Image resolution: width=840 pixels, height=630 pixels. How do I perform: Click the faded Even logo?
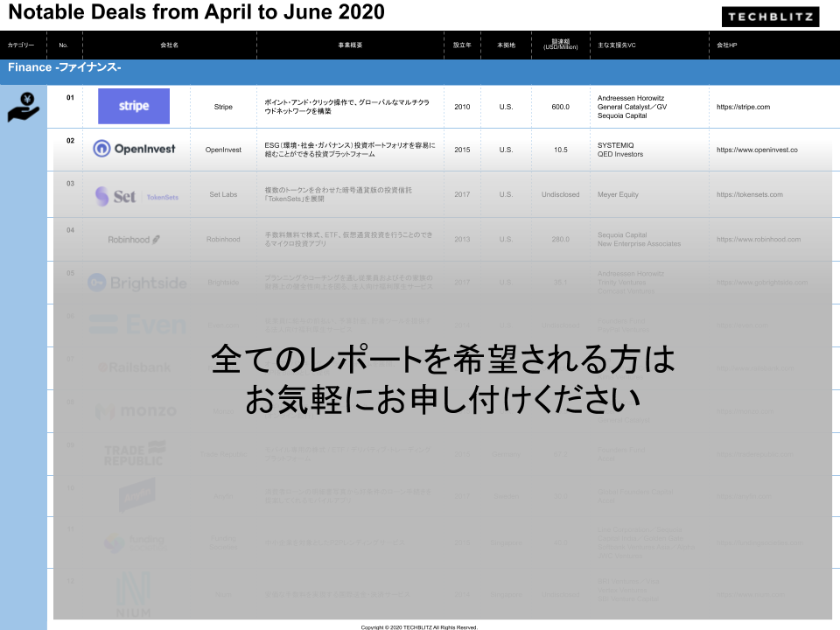click(137, 325)
